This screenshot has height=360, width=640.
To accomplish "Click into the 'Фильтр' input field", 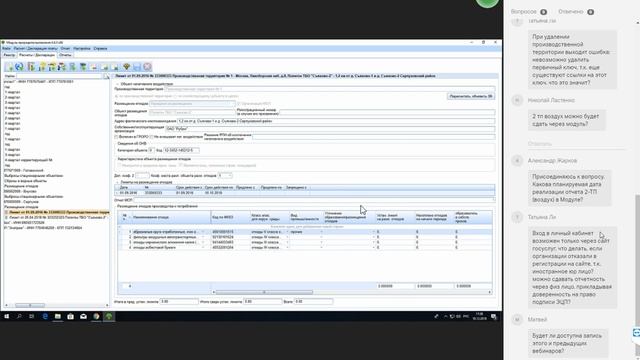I will (59, 76).
